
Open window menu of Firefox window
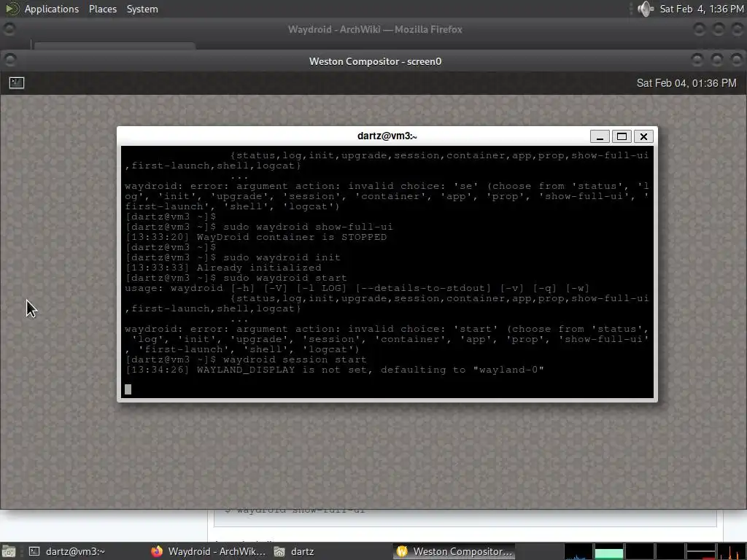[9, 29]
